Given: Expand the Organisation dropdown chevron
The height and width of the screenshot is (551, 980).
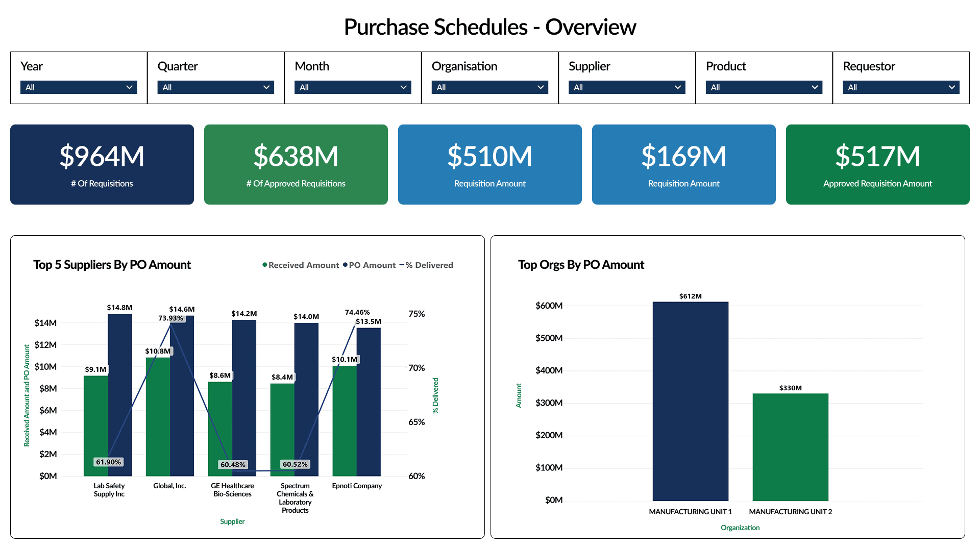Looking at the screenshot, I should pyautogui.click(x=541, y=87).
